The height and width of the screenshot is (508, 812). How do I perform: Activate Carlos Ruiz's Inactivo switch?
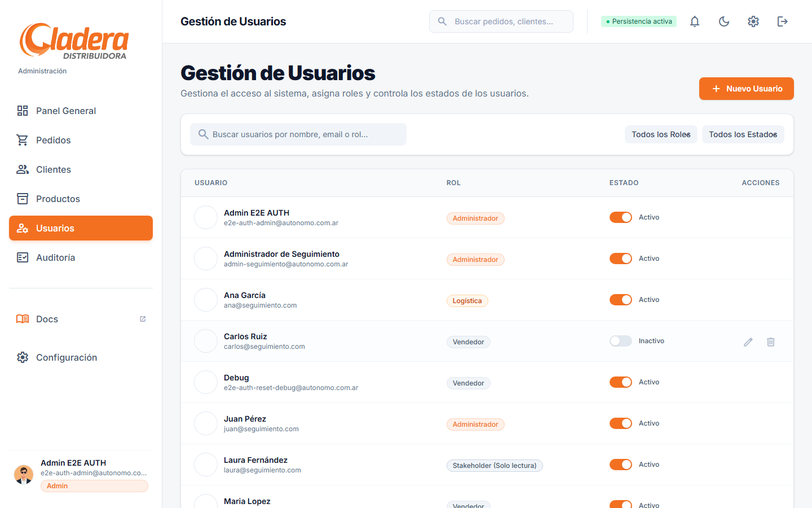[x=621, y=341]
